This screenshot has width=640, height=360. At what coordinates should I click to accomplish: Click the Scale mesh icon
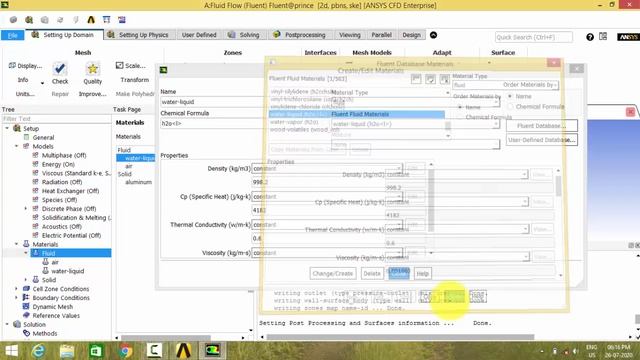coord(119,65)
